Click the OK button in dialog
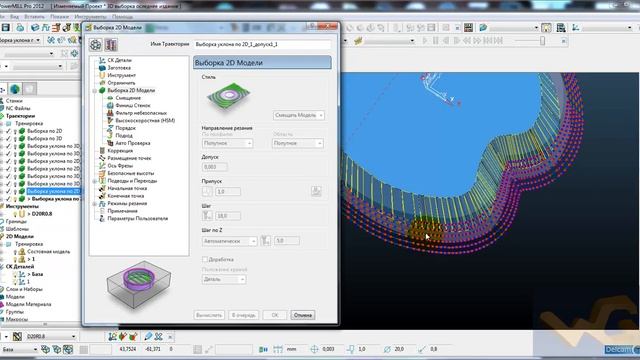Screen dimensions: 640x360 (275, 315)
